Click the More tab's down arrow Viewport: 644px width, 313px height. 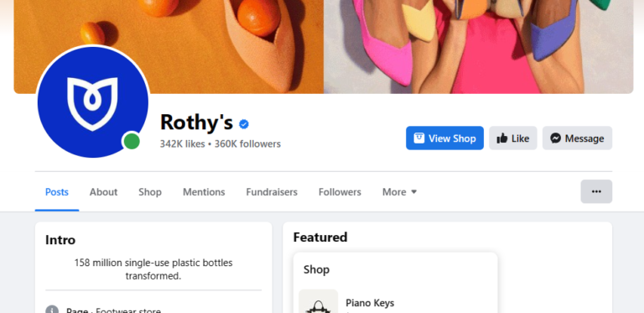[x=414, y=192]
